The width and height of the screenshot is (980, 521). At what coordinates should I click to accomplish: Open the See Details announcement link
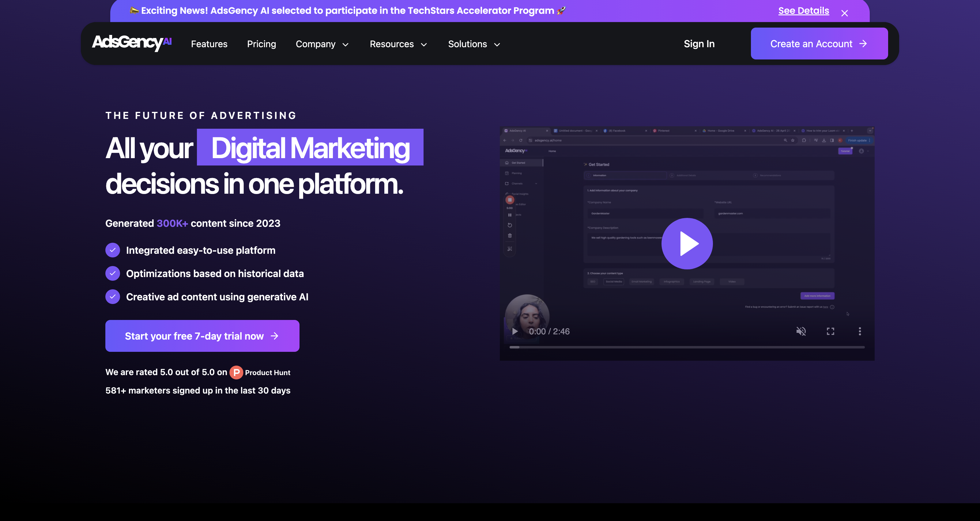(804, 11)
